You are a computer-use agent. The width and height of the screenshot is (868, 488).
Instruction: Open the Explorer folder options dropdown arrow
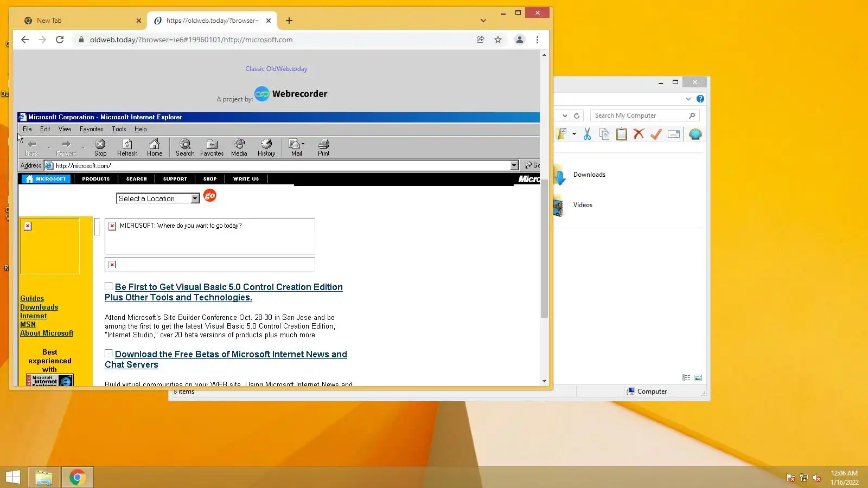point(574,134)
